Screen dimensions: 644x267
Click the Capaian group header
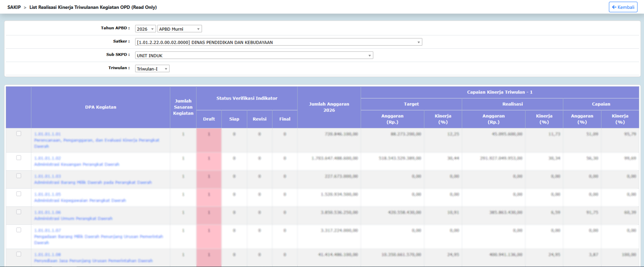pos(601,104)
